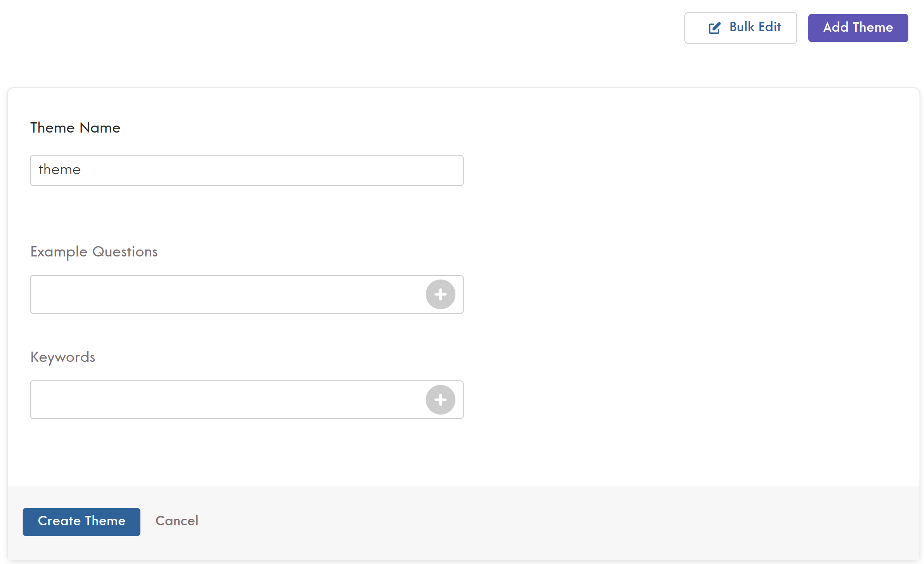Cancel the theme creation
The width and height of the screenshot is (924, 564).
coord(177,521)
